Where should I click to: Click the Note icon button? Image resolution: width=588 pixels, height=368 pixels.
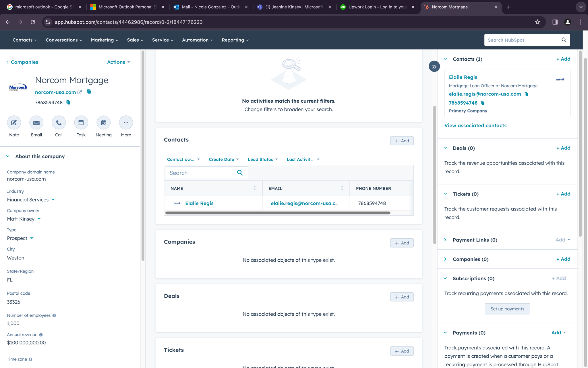[14, 123]
